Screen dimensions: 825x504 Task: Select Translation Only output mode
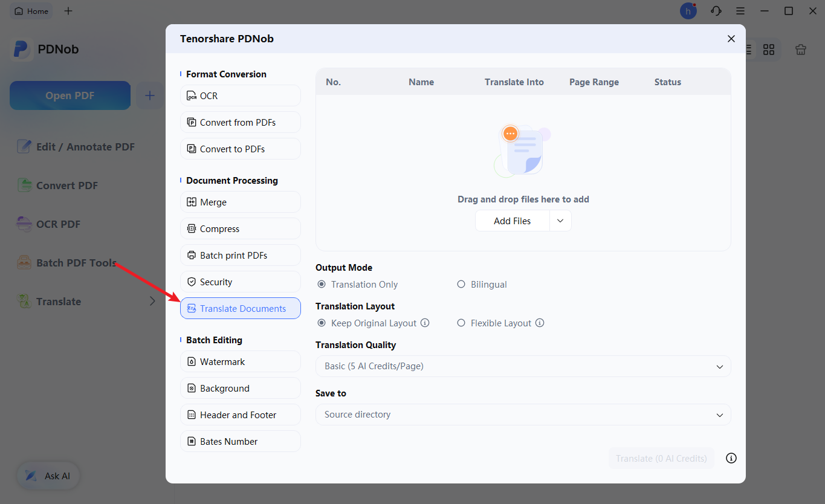pos(358,285)
